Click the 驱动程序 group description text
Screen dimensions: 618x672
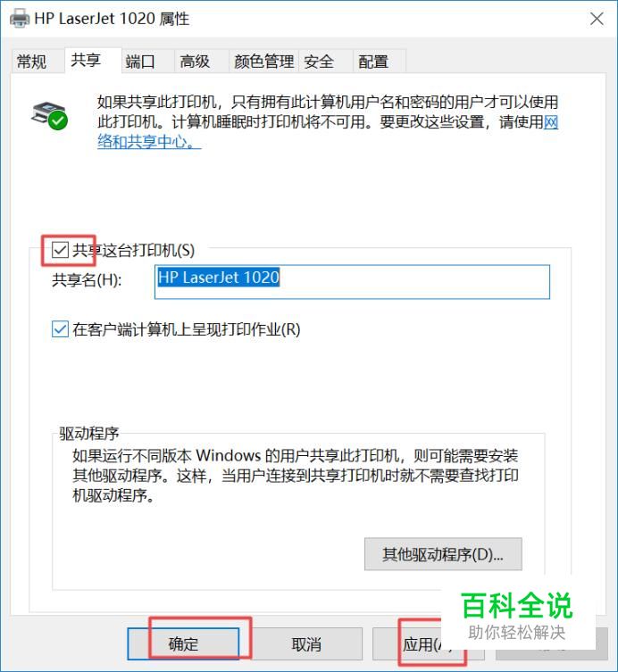(295, 476)
